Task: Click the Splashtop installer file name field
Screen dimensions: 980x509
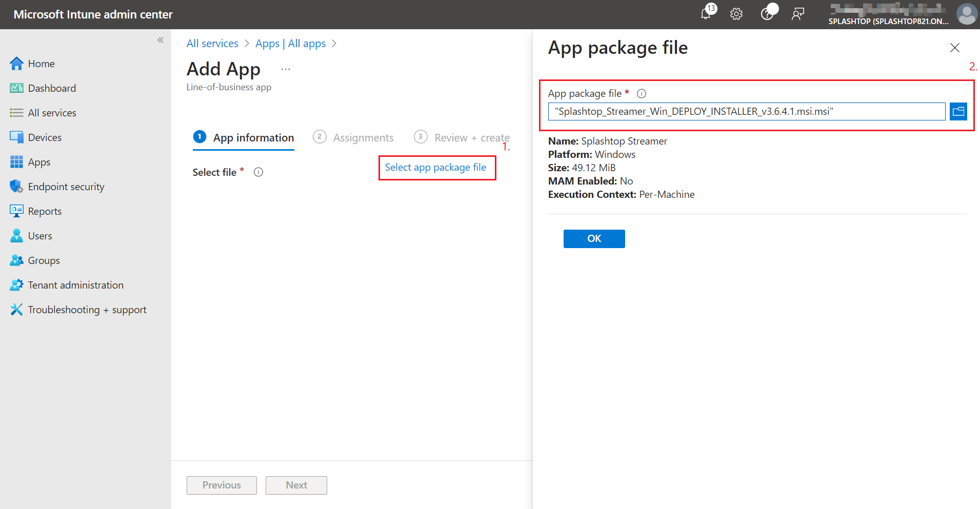Action: pyautogui.click(x=746, y=111)
